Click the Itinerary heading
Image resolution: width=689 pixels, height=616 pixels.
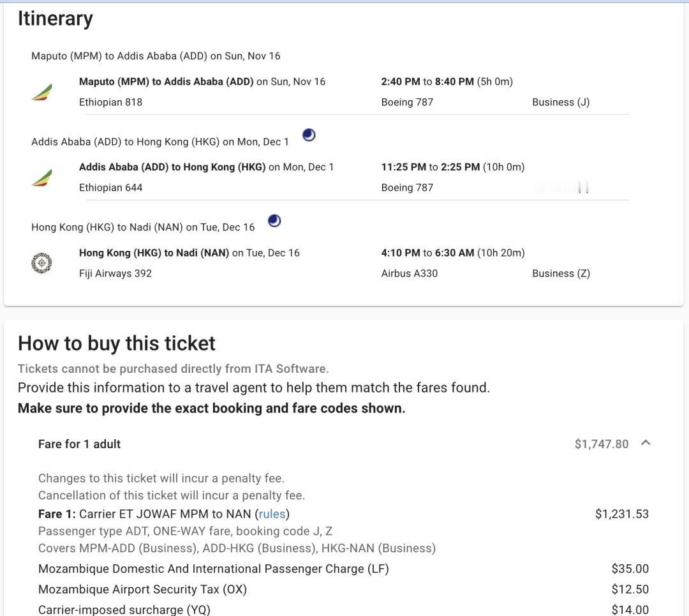(56, 19)
